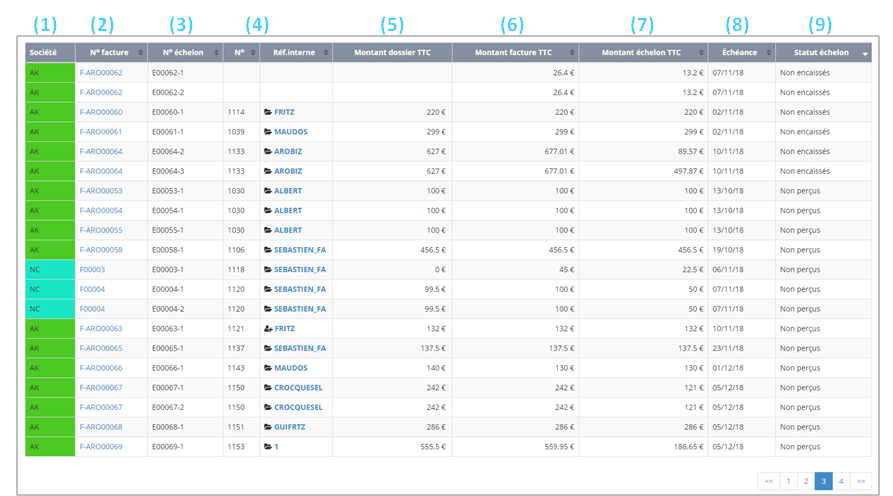Click user icon beside FRITZ in E00063-1 row
Image resolution: width=893 pixels, height=496 pixels.
[268, 329]
